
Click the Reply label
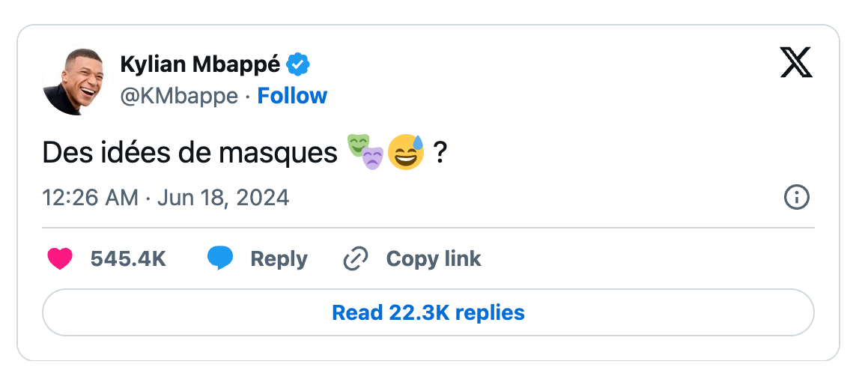pos(279,259)
